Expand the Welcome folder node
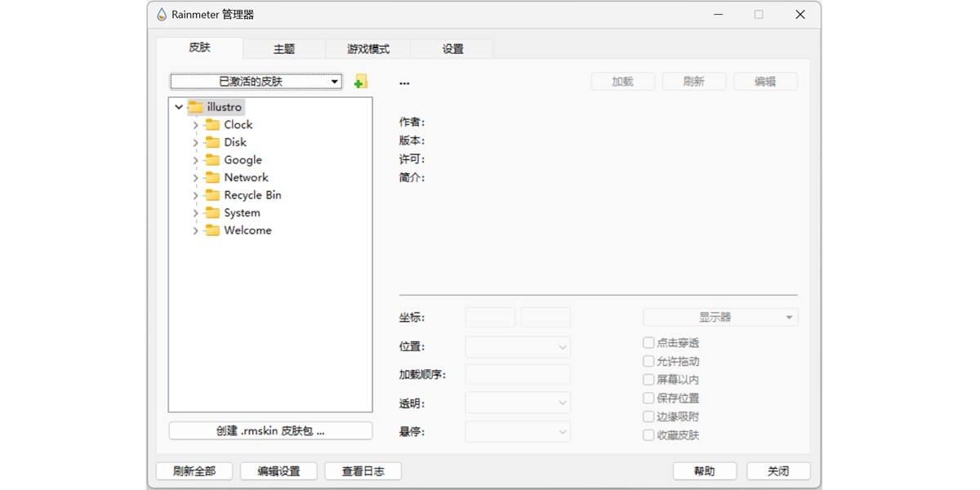980x490 pixels. coord(195,231)
